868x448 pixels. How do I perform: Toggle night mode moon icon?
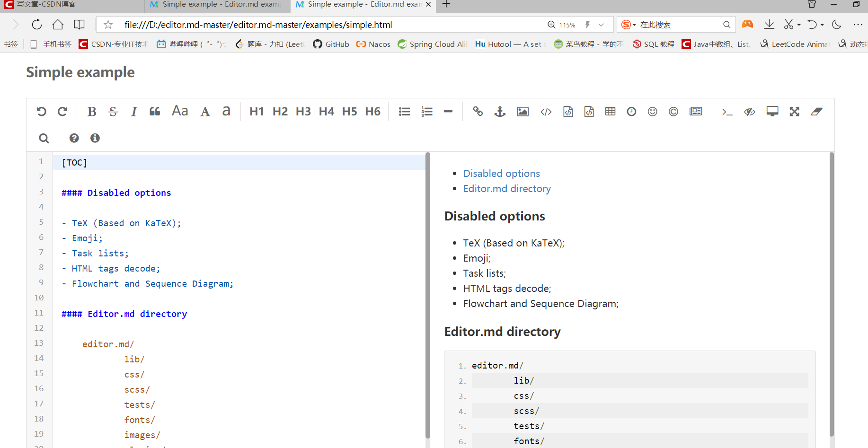coord(837,25)
